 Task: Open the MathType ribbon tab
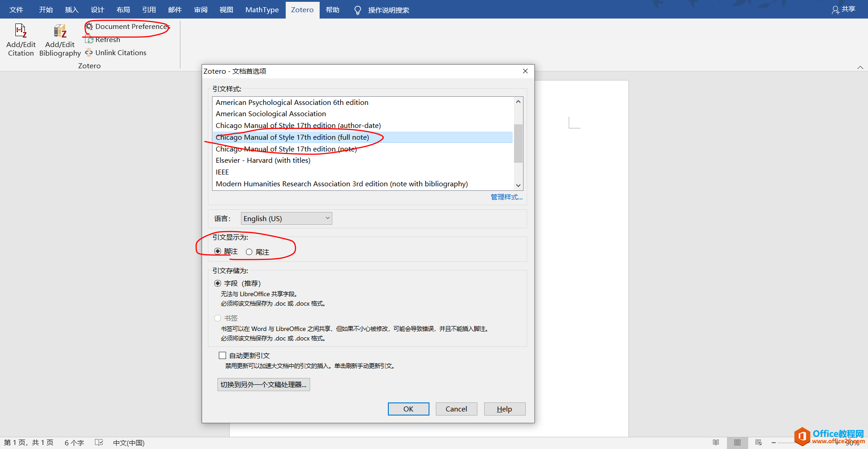coord(262,9)
